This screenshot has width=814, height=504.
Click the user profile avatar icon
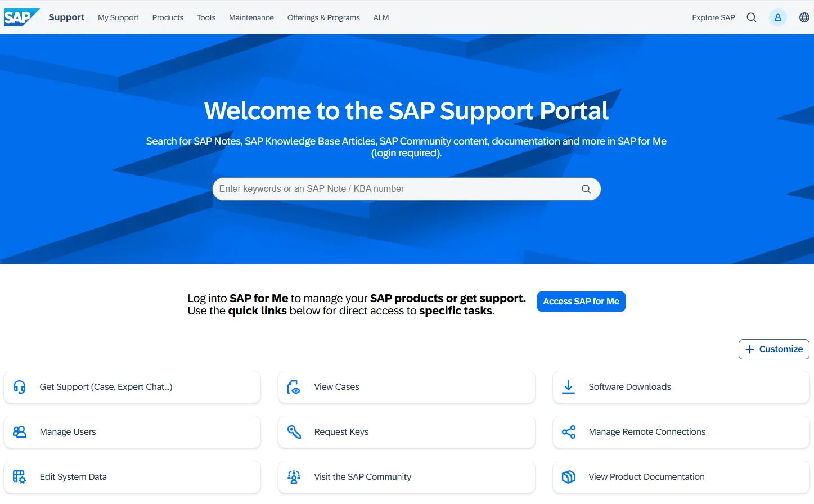point(777,17)
